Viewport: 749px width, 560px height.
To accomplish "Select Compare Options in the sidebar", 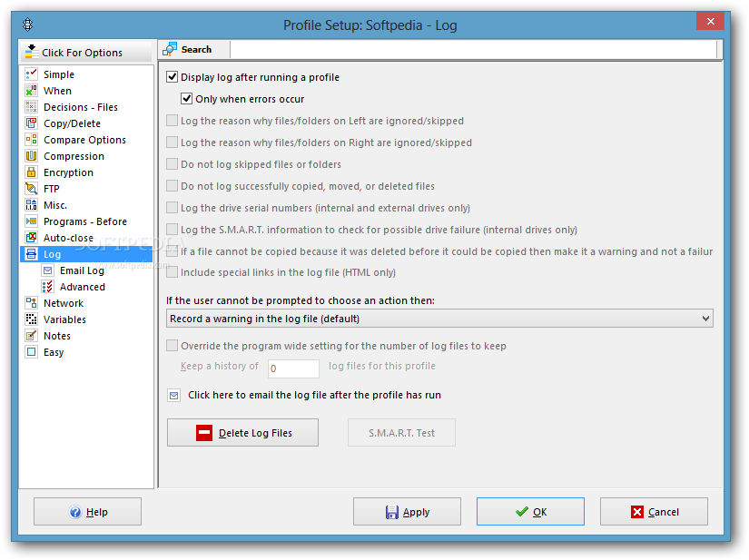I will click(x=84, y=140).
